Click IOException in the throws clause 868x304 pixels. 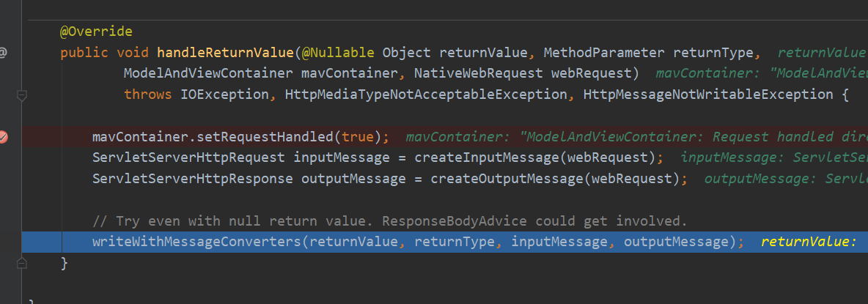209,94
